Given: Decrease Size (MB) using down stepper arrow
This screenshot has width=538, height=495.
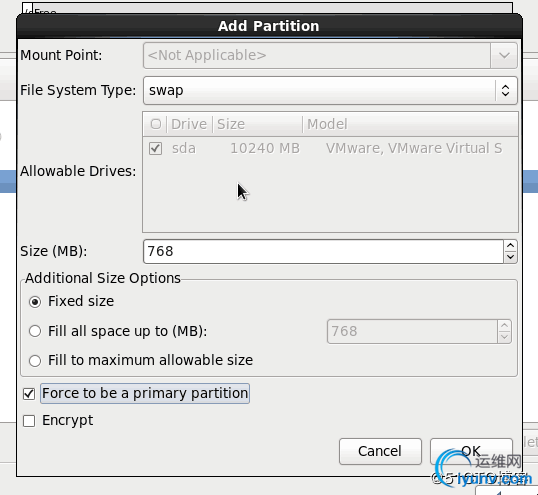Looking at the screenshot, I should coord(510,257).
